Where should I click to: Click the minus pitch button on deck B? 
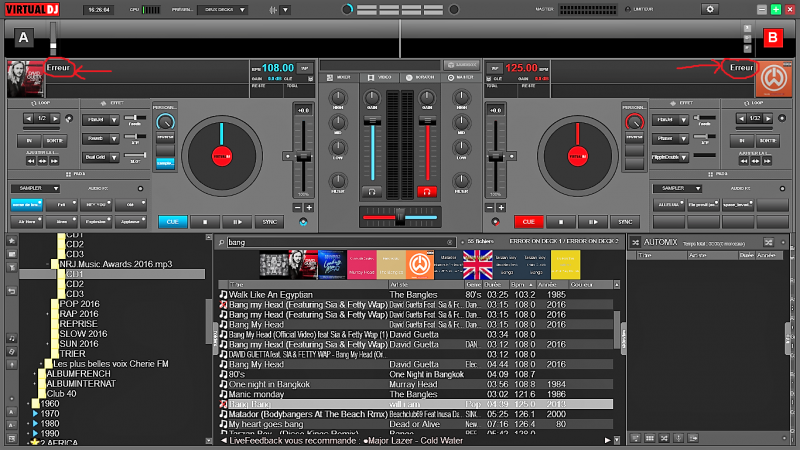[490, 208]
